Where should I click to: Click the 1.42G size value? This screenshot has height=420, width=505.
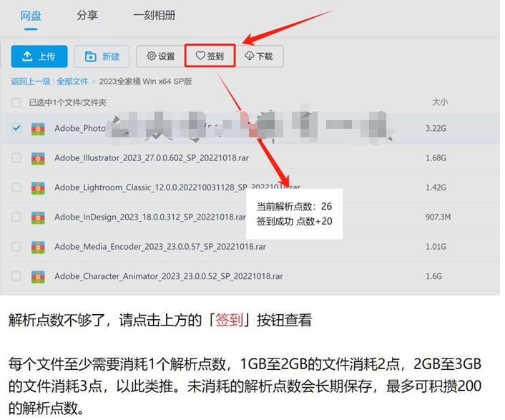pos(436,187)
